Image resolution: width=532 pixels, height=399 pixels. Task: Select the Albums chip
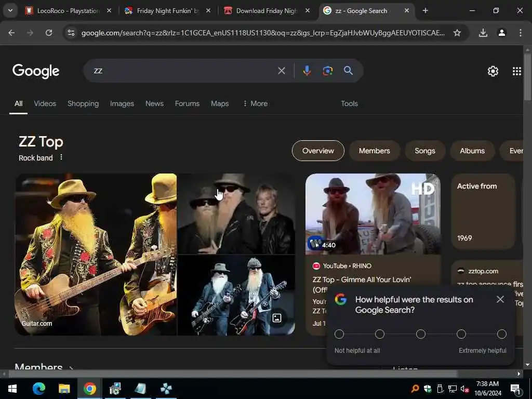coord(472,151)
